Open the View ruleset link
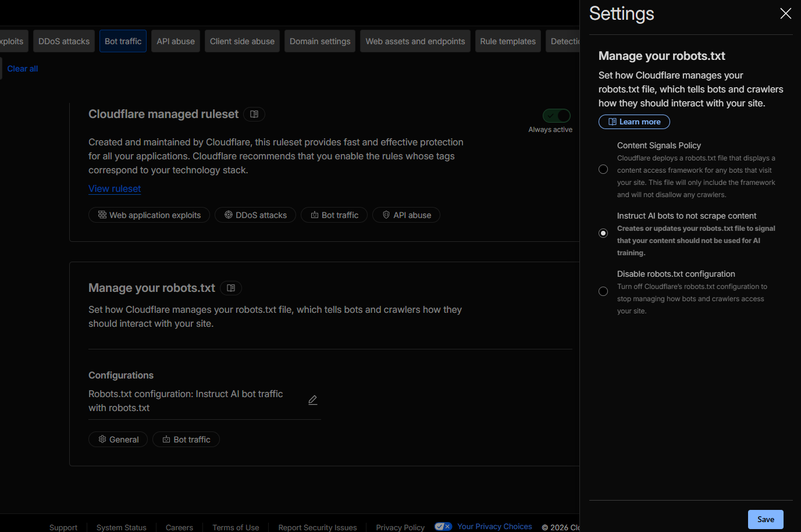This screenshot has height=532, width=801. point(115,189)
